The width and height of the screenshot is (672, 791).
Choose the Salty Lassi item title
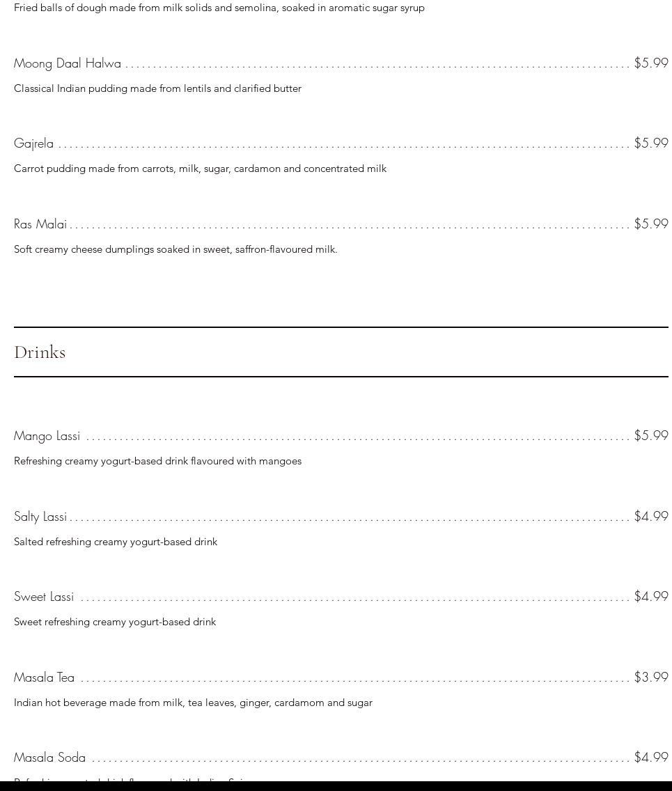(40, 517)
